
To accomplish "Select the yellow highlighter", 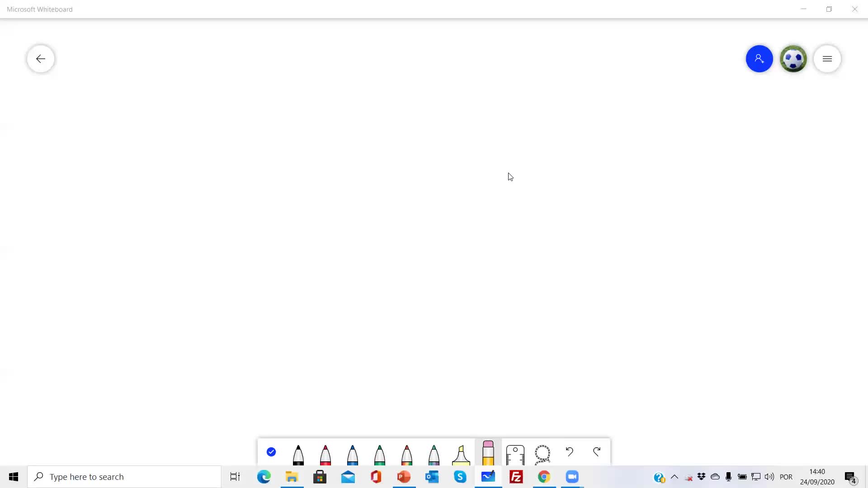I will [x=461, y=454].
